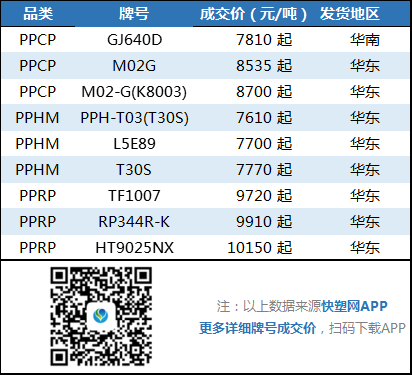
Task: Click price 9910 起
Action: (264, 222)
